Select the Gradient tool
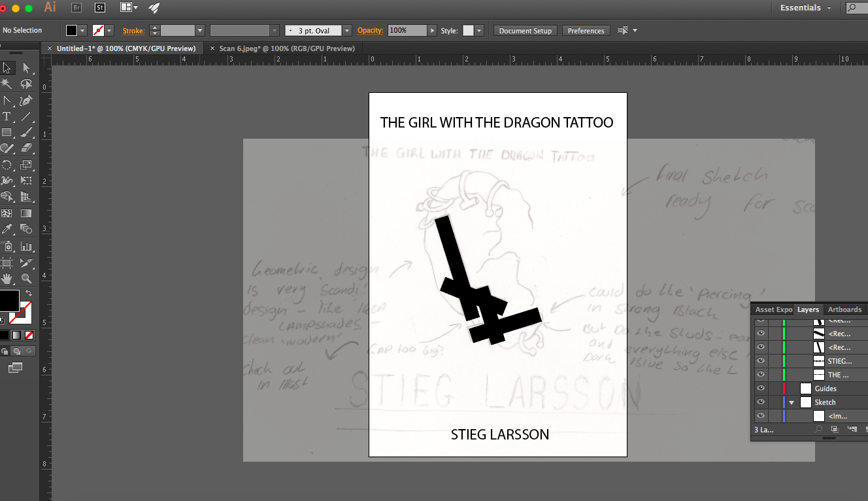Image resolution: width=868 pixels, height=501 pixels. 26,213
